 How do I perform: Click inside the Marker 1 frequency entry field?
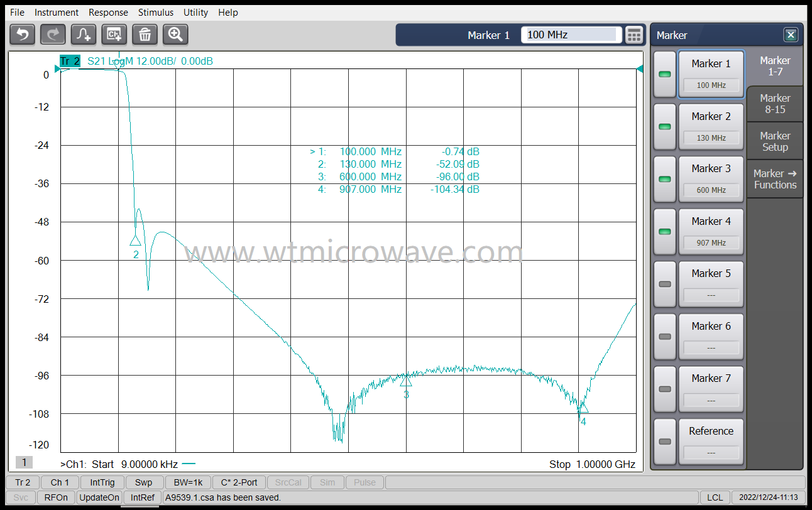(x=571, y=35)
